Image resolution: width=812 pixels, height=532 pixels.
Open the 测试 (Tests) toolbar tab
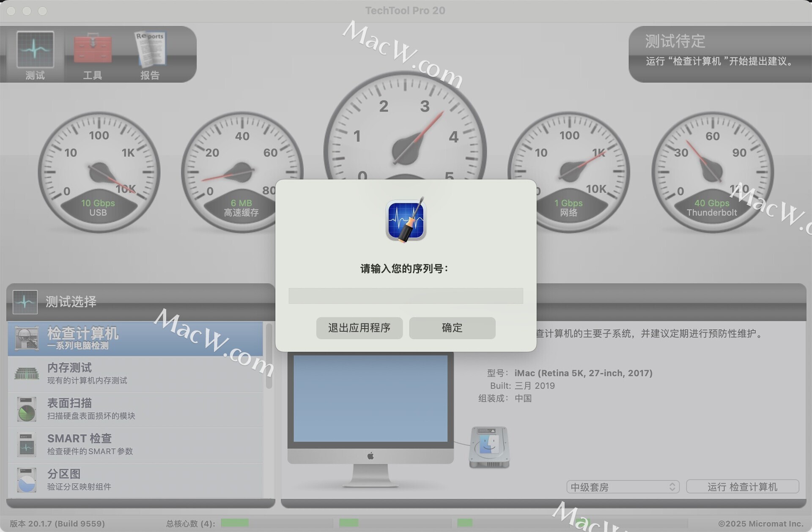point(35,55)
